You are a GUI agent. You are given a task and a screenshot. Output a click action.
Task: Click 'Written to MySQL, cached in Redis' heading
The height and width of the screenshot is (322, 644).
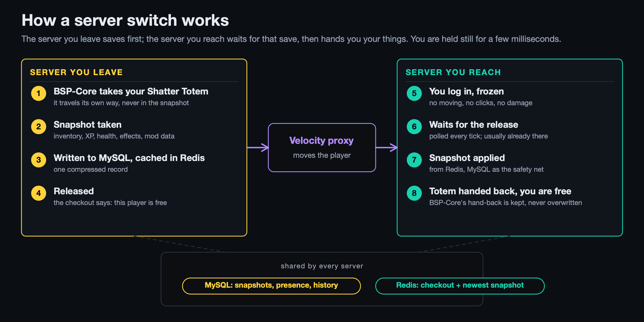click(x=129, y=158)
